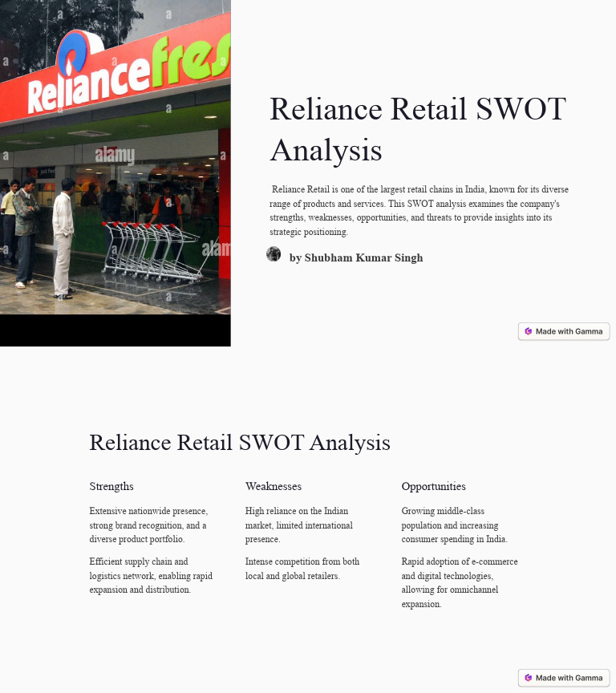Select the "Weaknesses" column heading
The width and height of the screenshot is (616, 693).
point(274,486)
